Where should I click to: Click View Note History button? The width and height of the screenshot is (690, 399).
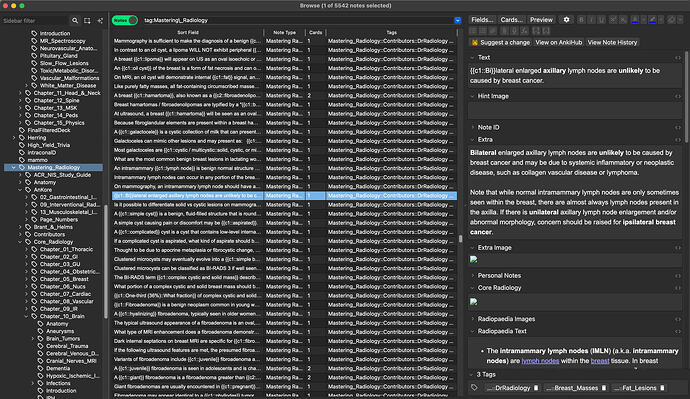coord(612,43)
